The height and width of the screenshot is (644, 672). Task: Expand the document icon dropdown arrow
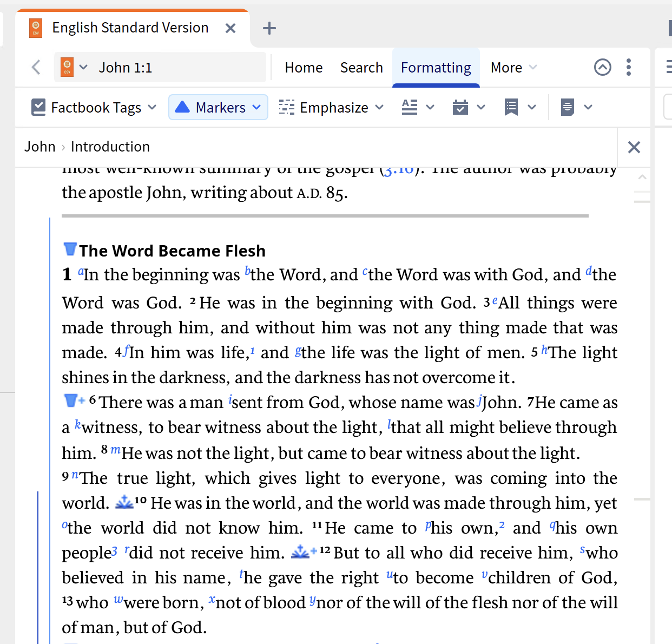click(588, 107)
